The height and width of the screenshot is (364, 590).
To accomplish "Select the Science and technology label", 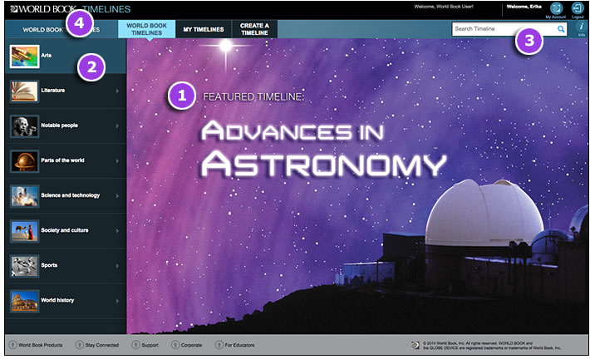I will pyautogui.click(x=71, y=195).
